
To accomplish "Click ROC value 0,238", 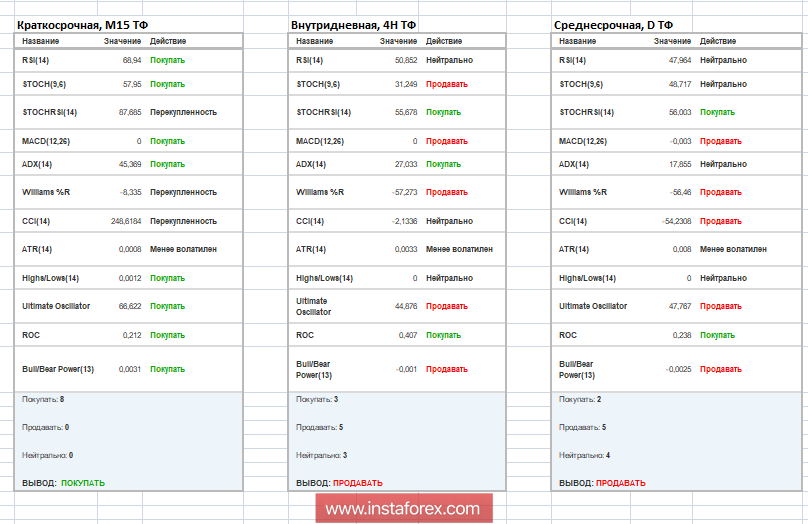I will pyautogui.click(x=682, y=335).
